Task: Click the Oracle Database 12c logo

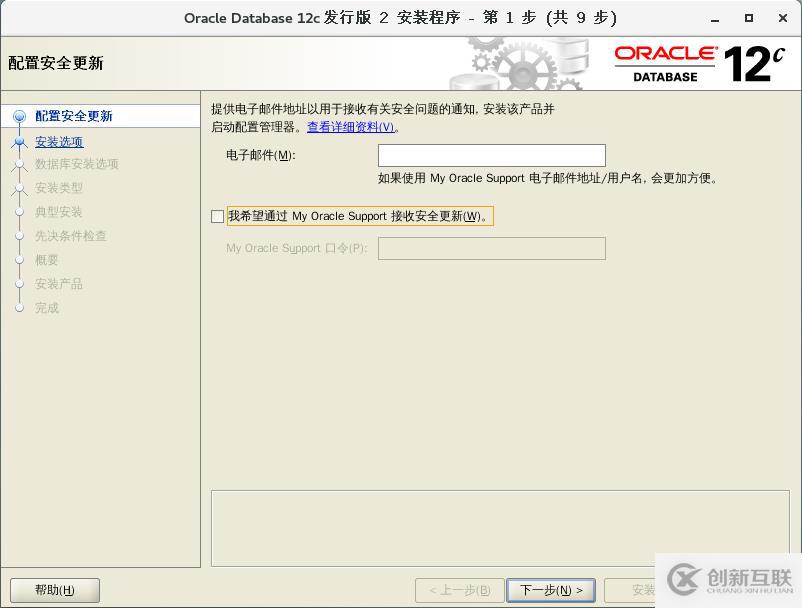Action: [x=700, y=64]
